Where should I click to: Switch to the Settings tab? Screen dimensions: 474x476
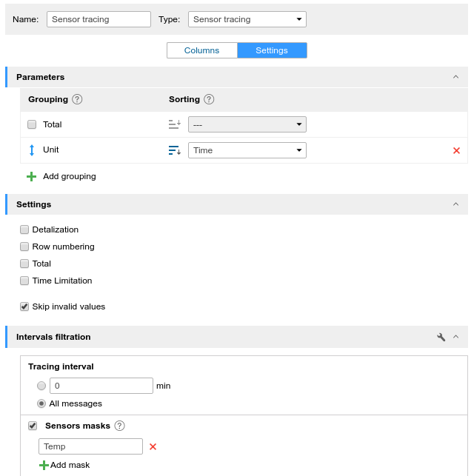coord(272,50)
